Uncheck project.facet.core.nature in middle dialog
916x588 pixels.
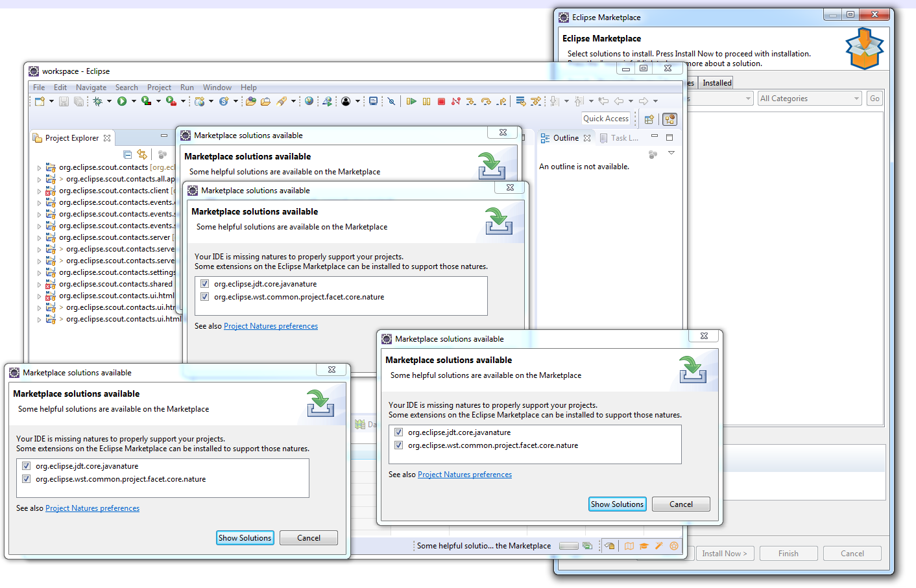point(205,297)
